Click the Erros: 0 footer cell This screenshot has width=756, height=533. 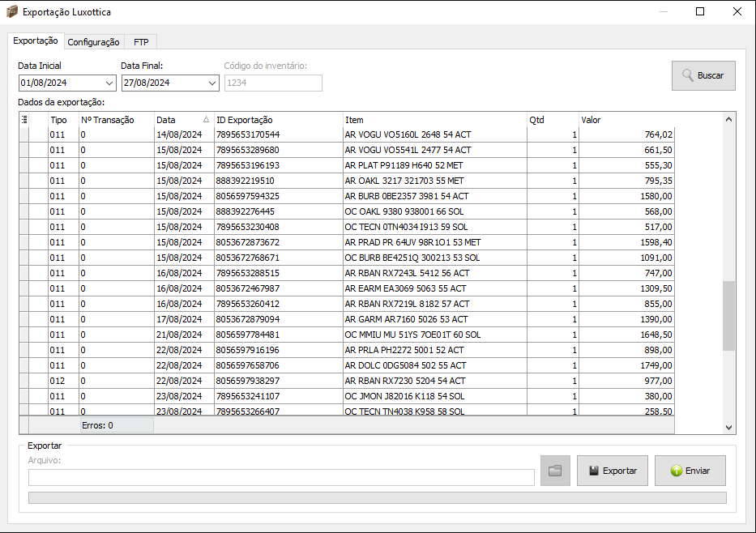coord(116,425)
